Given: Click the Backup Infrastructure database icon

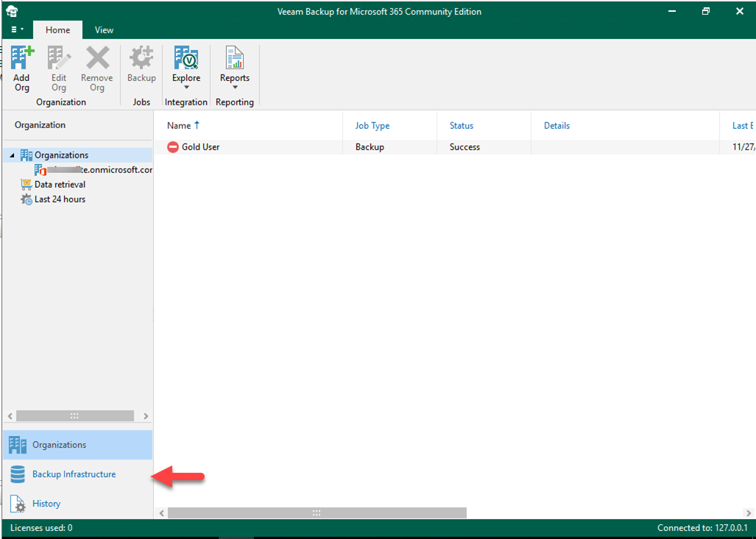Looking at the screenshot, I should coord(18,474).
